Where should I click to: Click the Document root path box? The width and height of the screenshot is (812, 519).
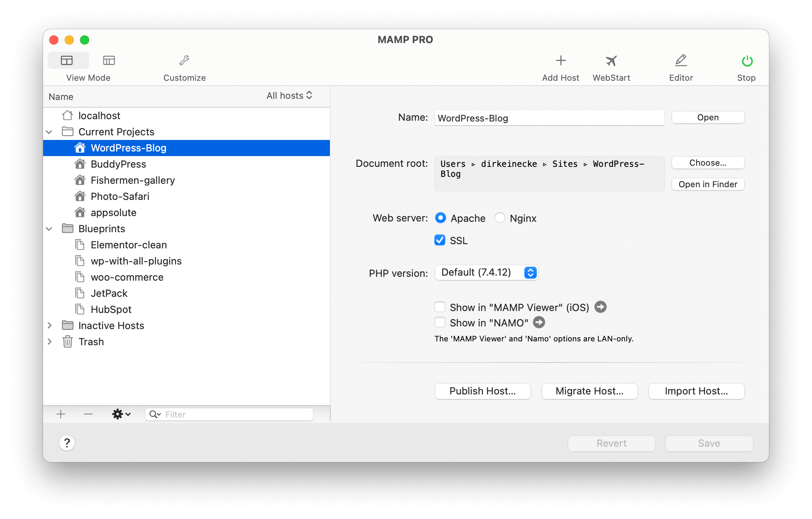point(549,173)
